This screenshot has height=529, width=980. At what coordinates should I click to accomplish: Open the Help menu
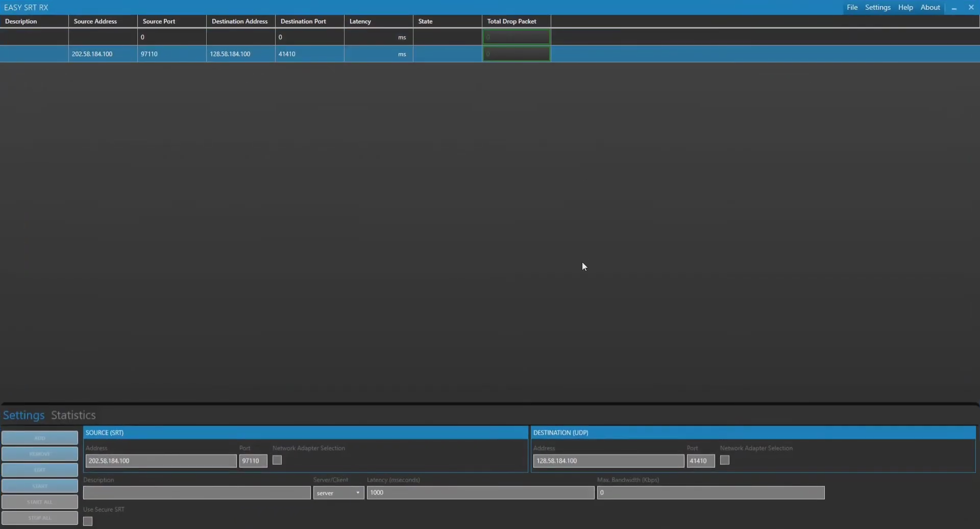pos(906,7)
